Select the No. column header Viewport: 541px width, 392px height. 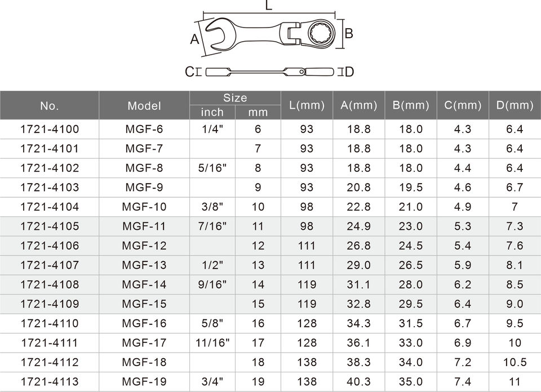[50, 105]
